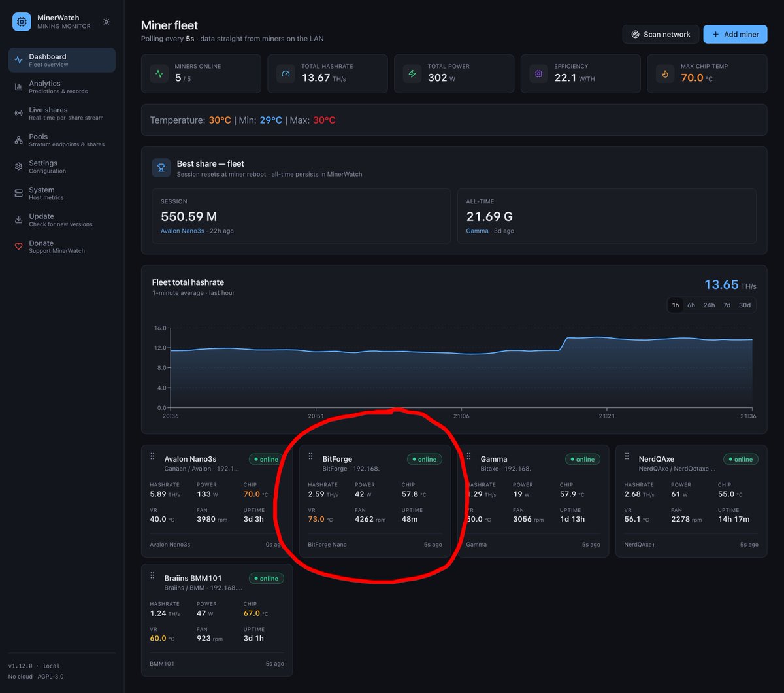Click the 21.69 G all-time best share
The height and width of the screenshot is (693, 784).
[x=489, y=216]
